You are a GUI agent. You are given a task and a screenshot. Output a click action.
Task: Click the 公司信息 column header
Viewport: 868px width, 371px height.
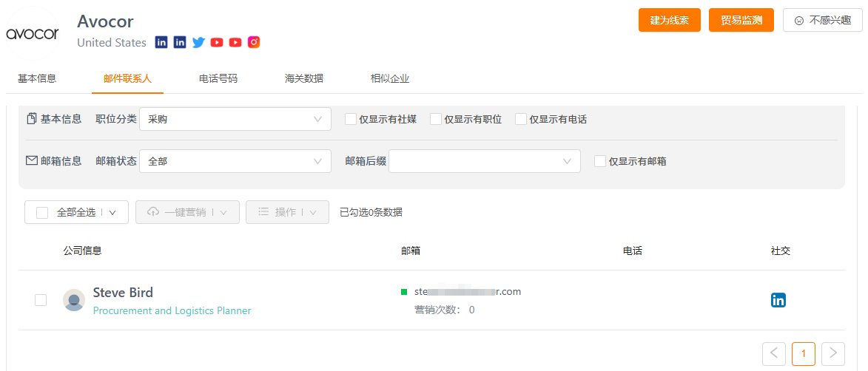82,251
